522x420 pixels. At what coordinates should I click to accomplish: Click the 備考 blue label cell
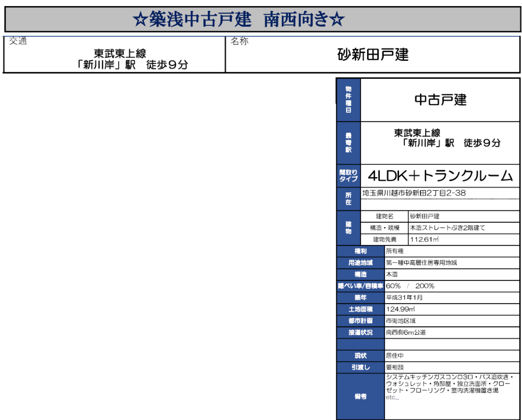(x=360, y=396)
